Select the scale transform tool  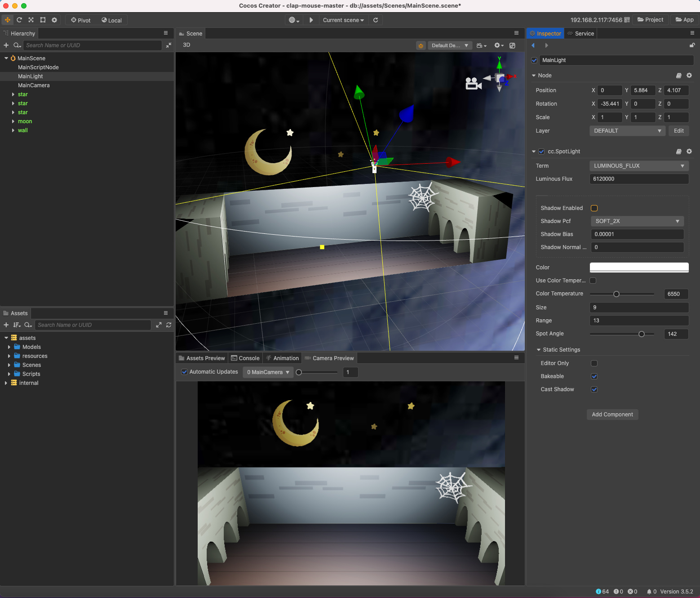[31, 20]
